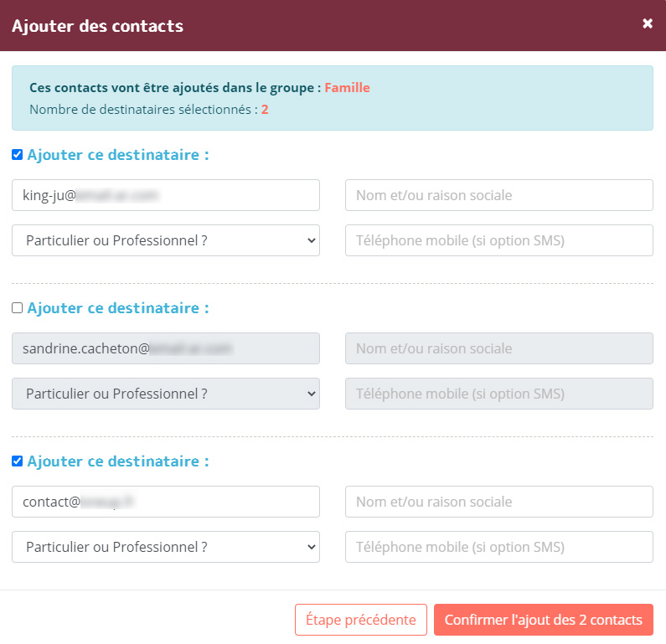The width and height of the screenshot is (666, 644).
Task: Click mobile phone field for king-ju
Action: tap(499, 240)
